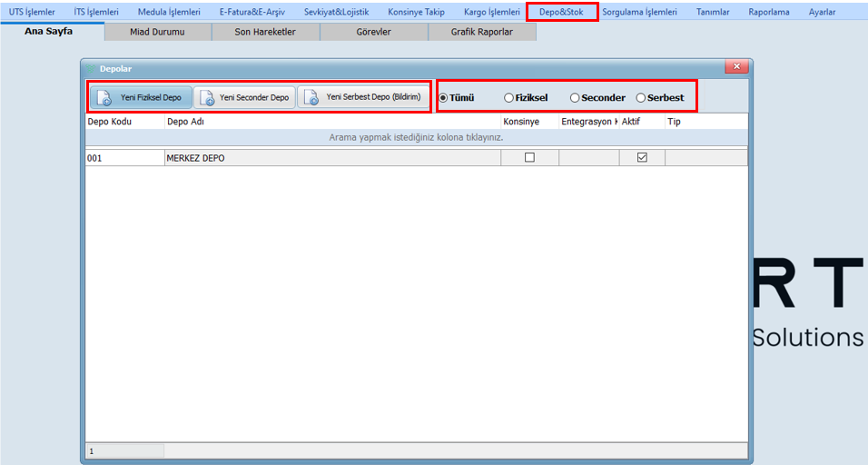Open the Depo&Stok menu
This screenshot has width=868, height=465.
pyautogui.click(x=561, y=12)
